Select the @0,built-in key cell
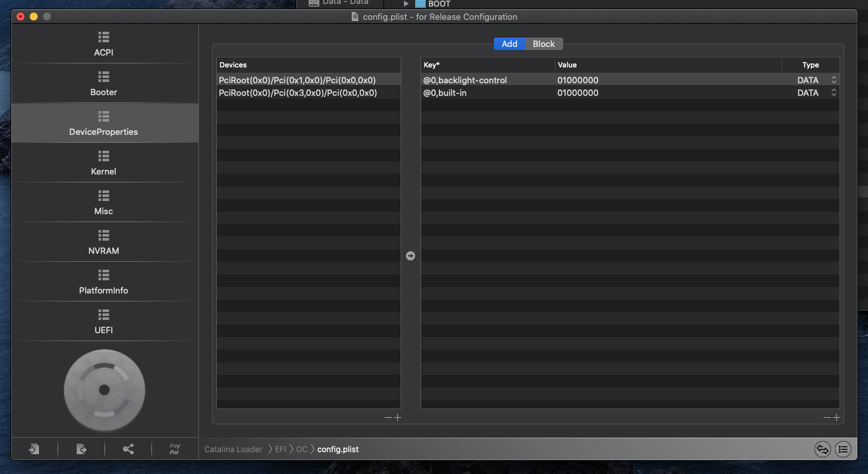The width and height of the screenshot is (868, 474). (x=488, y=93)
